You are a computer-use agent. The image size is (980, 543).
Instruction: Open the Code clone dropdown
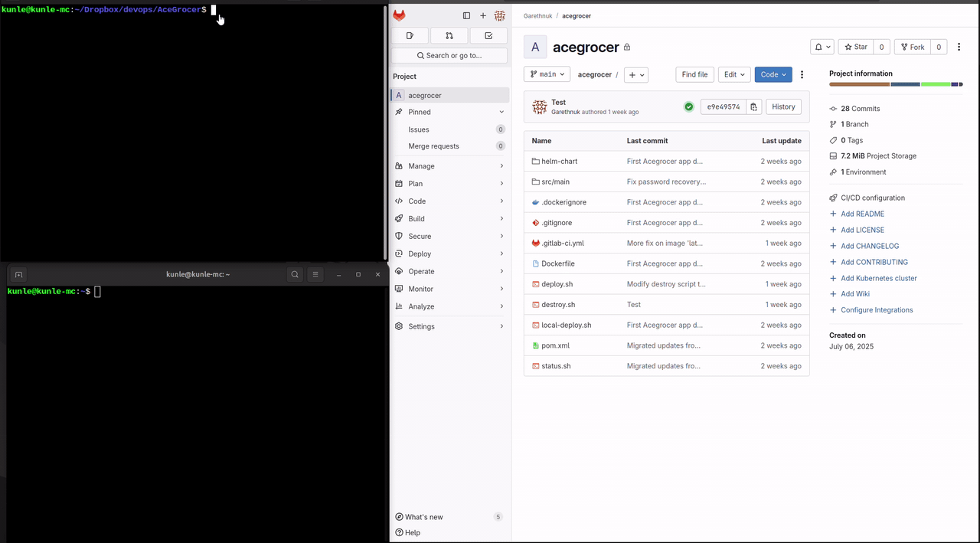click(773, 74)
